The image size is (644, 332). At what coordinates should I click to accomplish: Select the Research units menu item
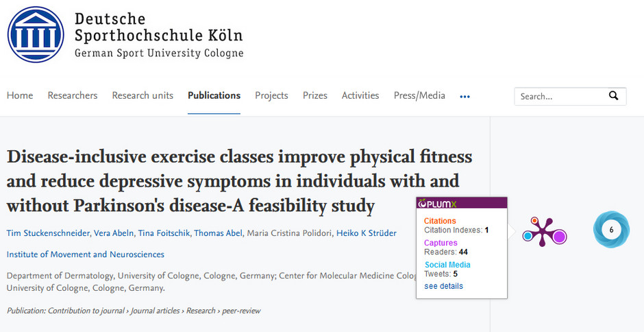click(x=143, y=95)
